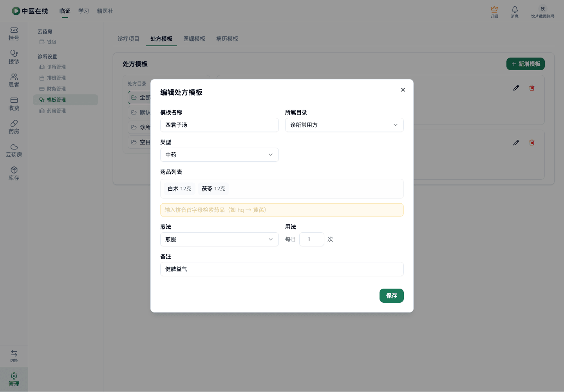564x392 pixels.
Task: Click the 每日 frequency number field
Action: pyautogui.click(x=312, y=239)
